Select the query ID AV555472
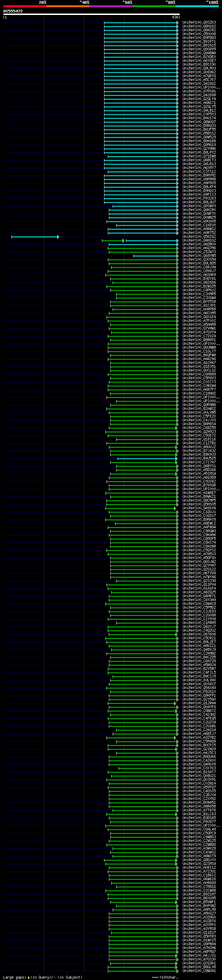Screen dimensions: 222x980 (13, 11)
